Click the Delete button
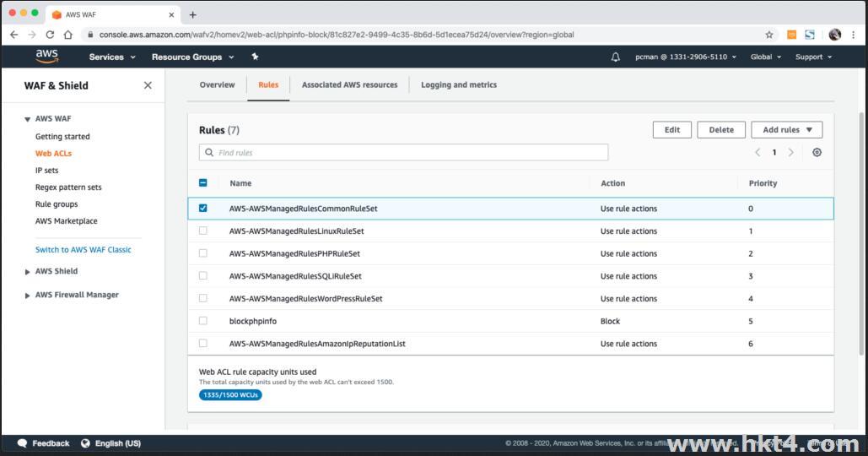This screenshot has height=456, width=868. 721,130
